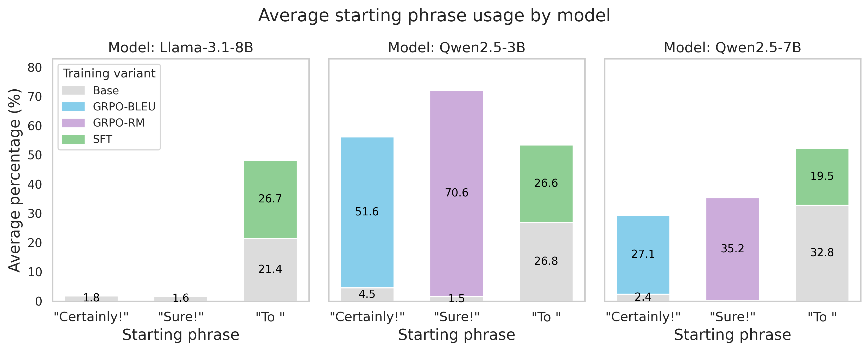The width and height of the screenshot is (868, 350).
Task: Select the SFT legend green swatch
Action: pyautogui.click(x=73, y=139)
